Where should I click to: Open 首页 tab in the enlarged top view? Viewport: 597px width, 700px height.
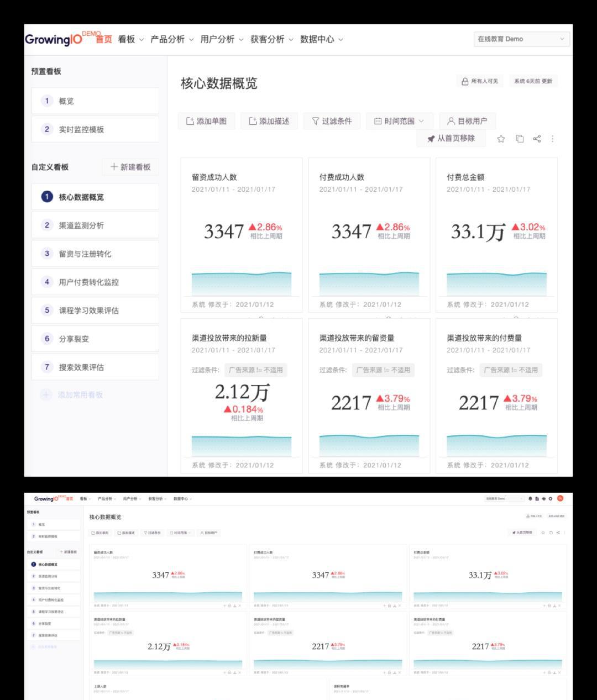104,39
